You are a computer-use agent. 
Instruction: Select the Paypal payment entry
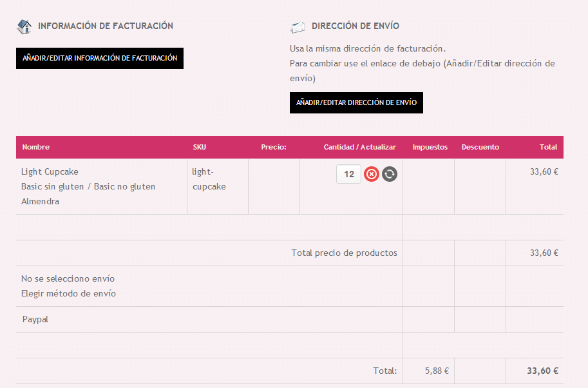(35, 319)
